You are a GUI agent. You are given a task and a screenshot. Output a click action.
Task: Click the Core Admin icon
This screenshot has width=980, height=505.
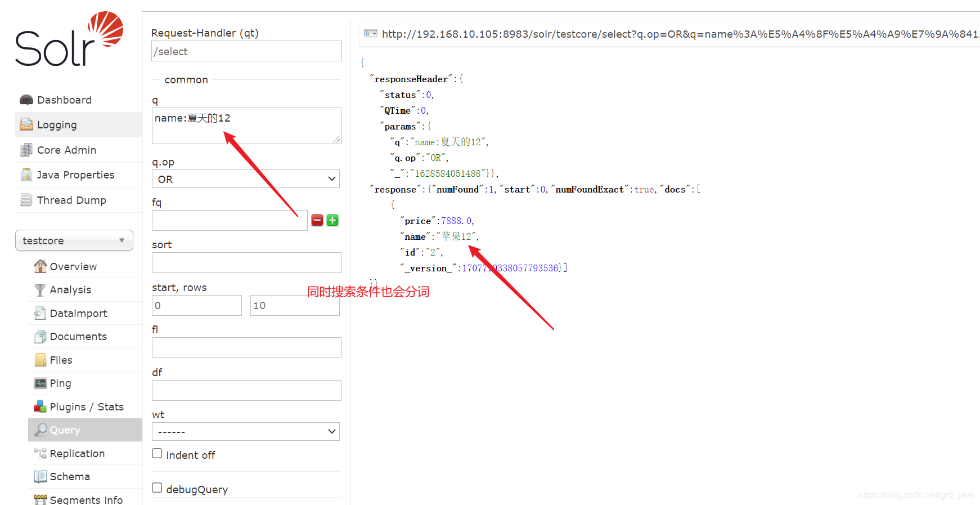coord(26,150)
